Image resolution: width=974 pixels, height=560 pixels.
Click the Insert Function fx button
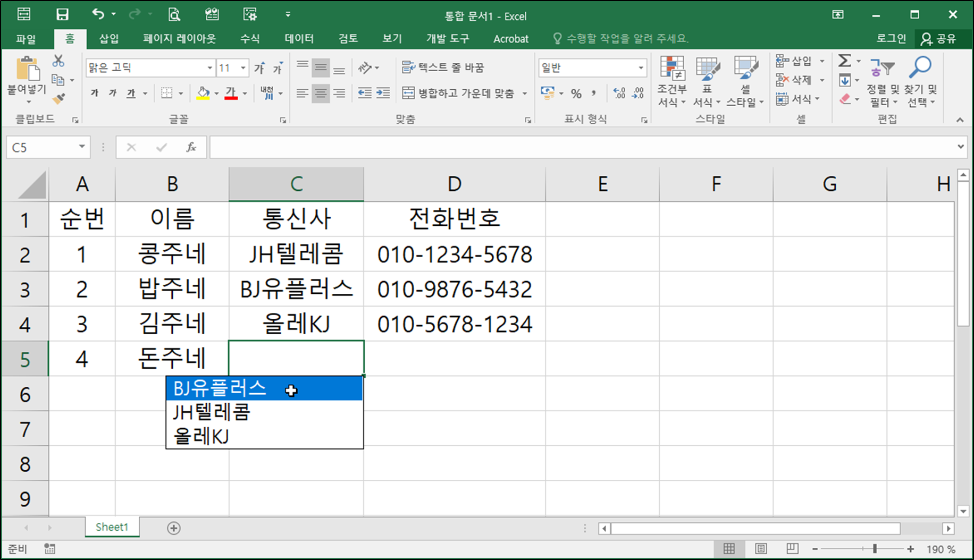point(191,147)
